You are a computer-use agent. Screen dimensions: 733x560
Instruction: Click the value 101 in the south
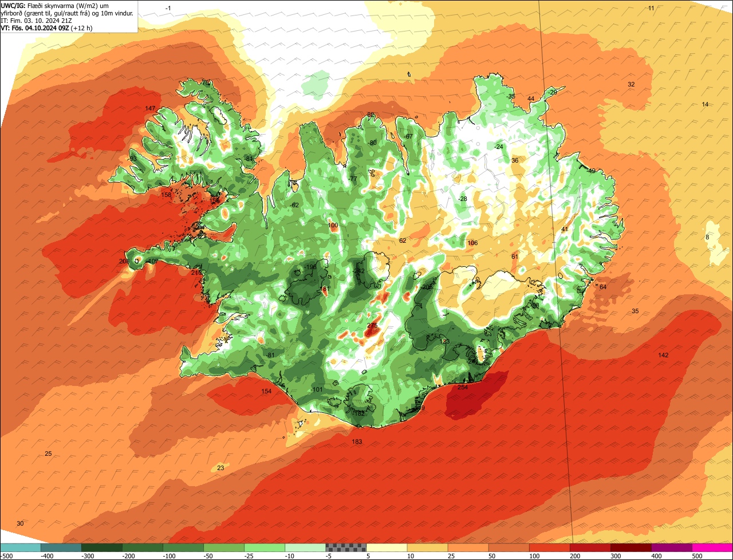(318, 390)
